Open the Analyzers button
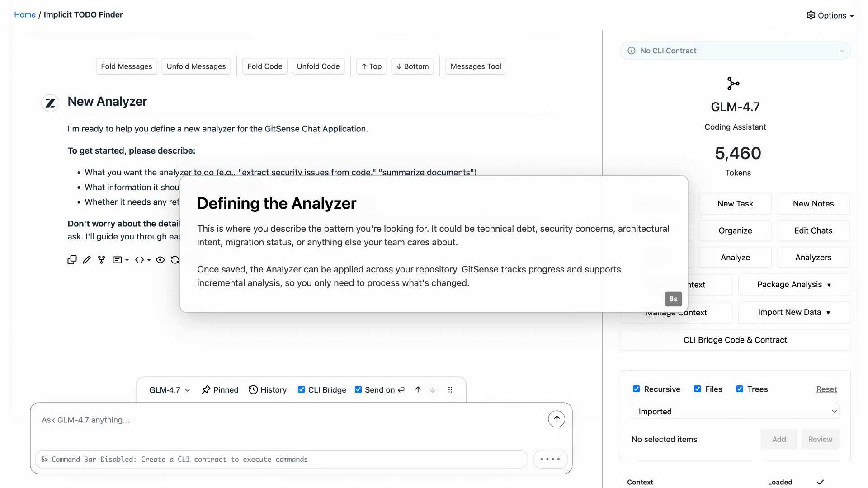The height and width of the screenshot is (488, 868). point(813,258)
